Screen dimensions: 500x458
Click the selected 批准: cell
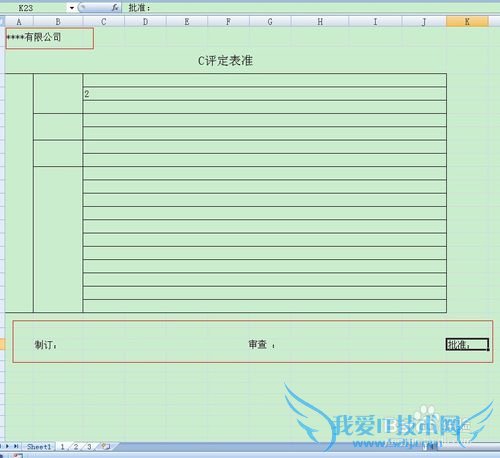[467, 344]
